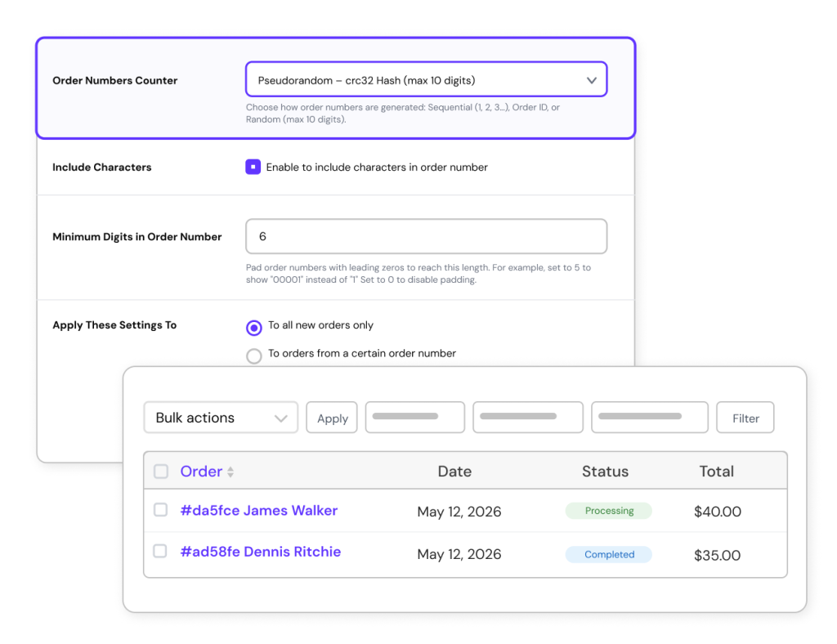Click the $40.00 total value
This screenshot has height=644, width=837.
click(x=718, y=512)
